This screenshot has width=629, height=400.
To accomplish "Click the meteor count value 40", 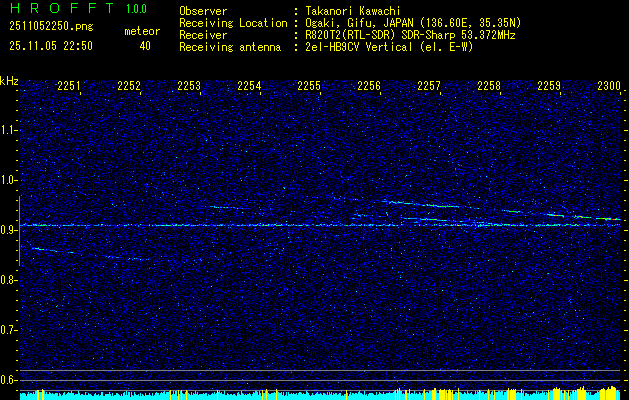I will pos(145,45).
